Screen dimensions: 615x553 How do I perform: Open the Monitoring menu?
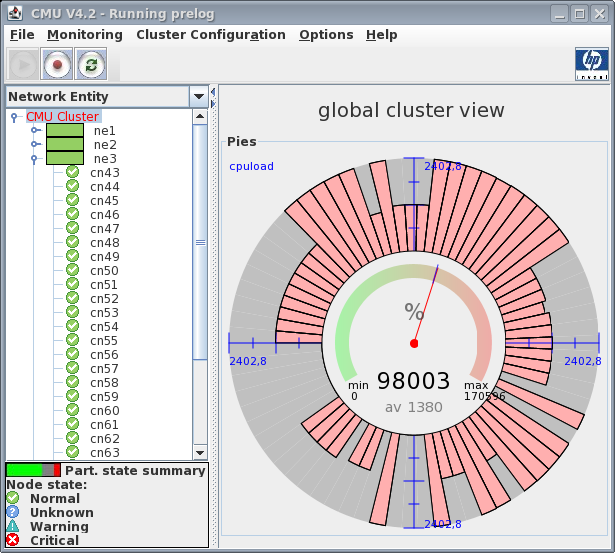tap(84, 34)
